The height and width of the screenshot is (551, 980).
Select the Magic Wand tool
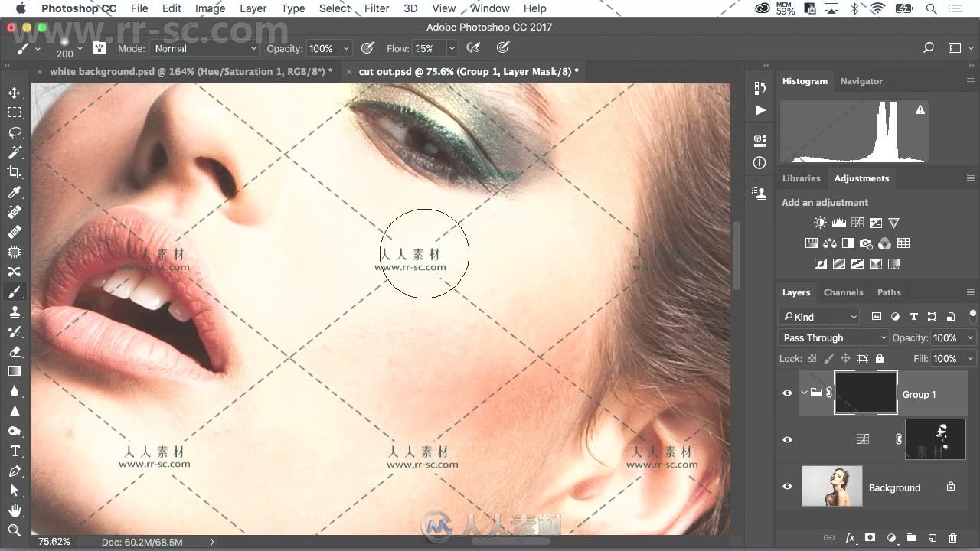tap(15, 152)
